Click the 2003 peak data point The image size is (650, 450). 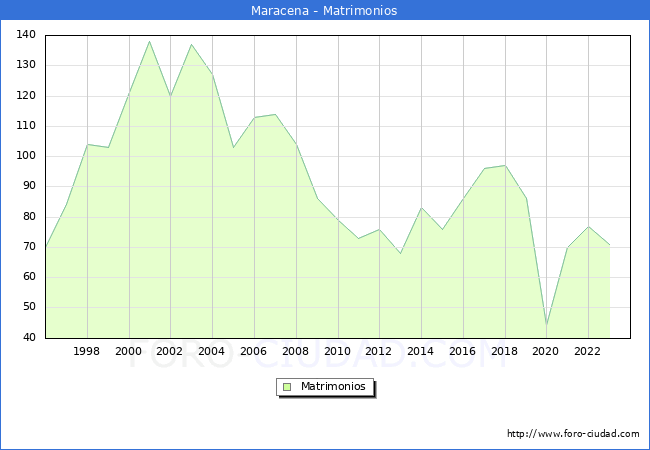pos(191,44)
